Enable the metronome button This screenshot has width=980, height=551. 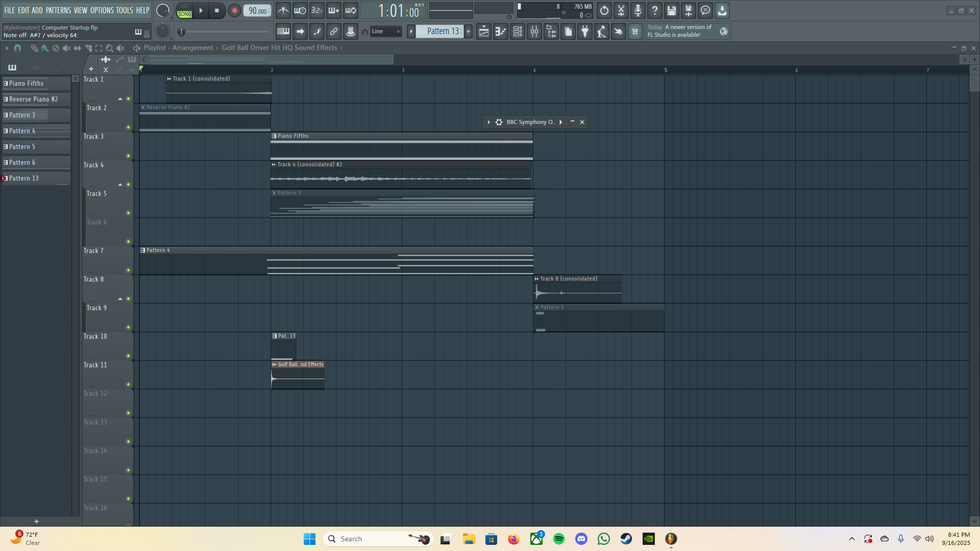[283, 10]
